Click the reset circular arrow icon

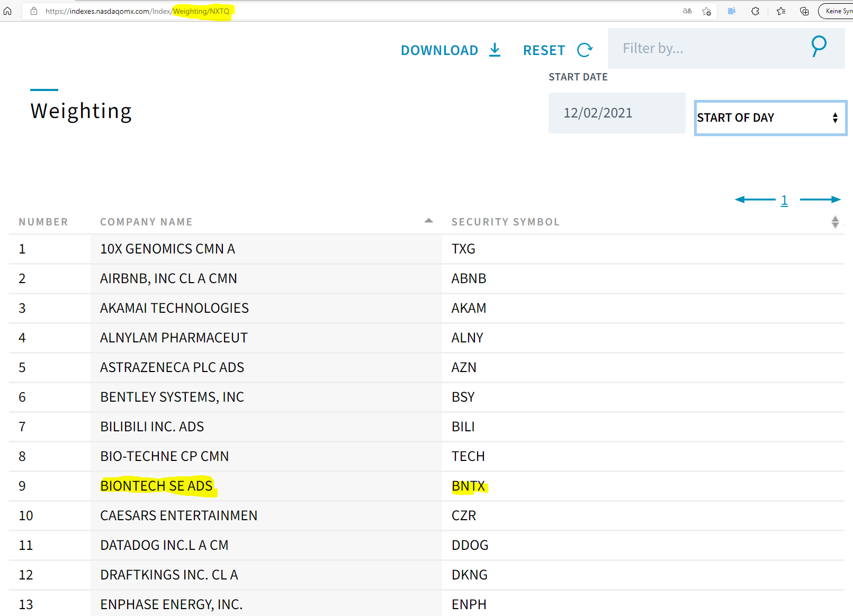coord(585,50)
